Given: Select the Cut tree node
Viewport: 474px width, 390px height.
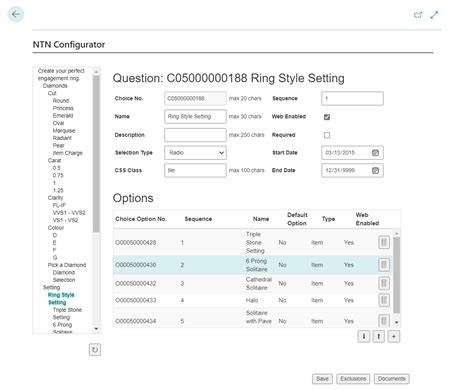Looking at the screenshot, I should pyautogui.click(x=52, y=93).
